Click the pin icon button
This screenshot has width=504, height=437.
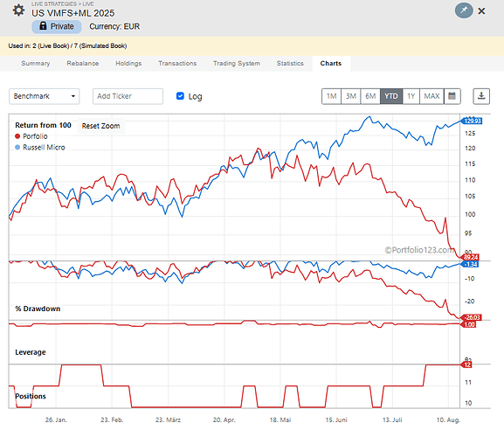point(464,10)
